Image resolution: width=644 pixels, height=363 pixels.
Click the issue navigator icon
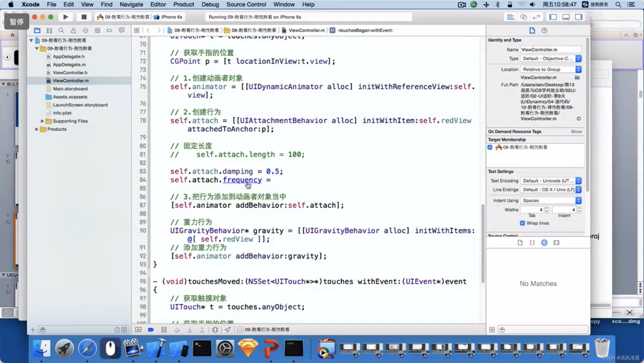pos(73,30)
